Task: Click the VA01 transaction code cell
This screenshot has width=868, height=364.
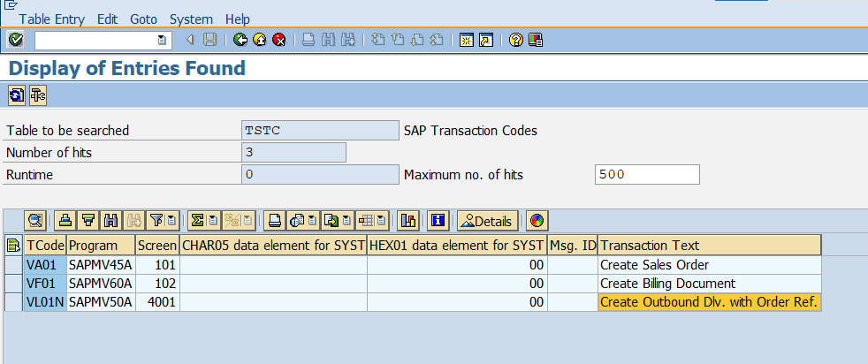Action: pyautogui.click(x=45, y=265)
